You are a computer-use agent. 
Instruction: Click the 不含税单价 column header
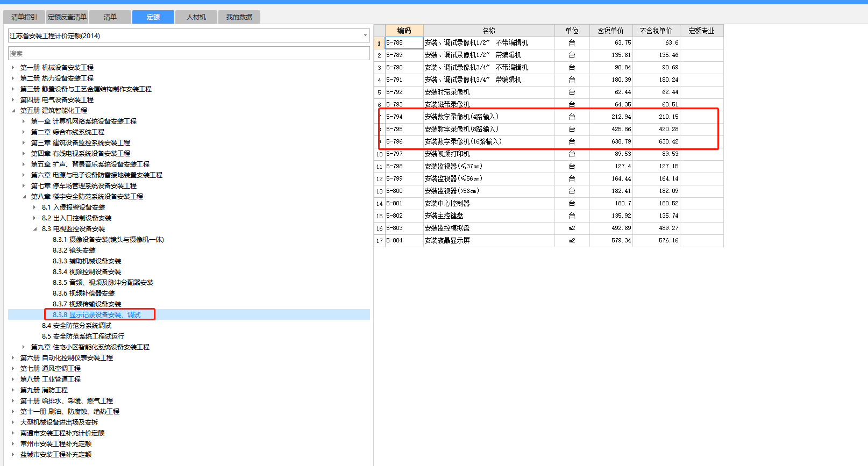coord(656,31)
